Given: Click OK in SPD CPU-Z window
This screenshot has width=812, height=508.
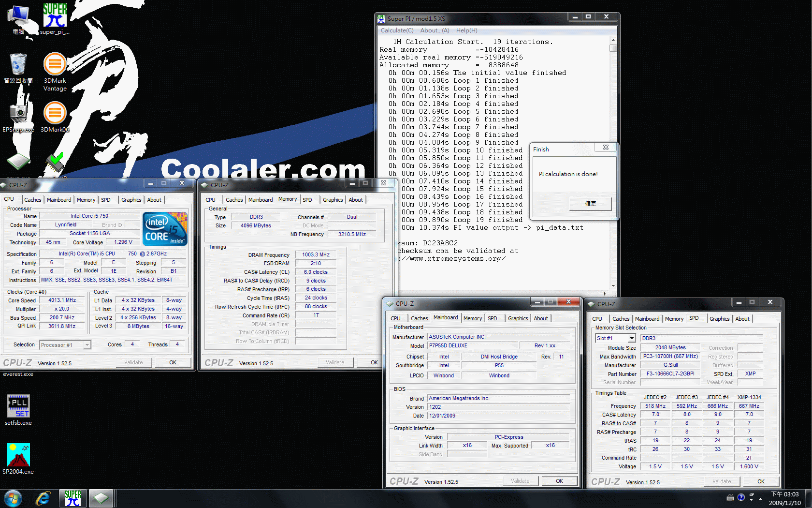Looking at the screenshot, I should (761, 481).
